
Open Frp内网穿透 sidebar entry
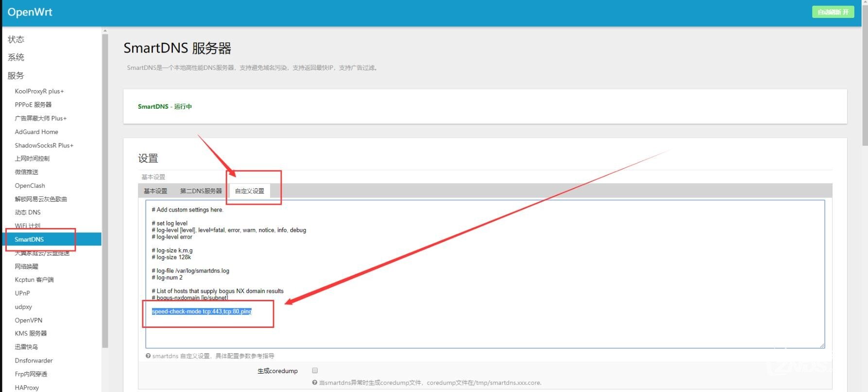coord(31,374)
